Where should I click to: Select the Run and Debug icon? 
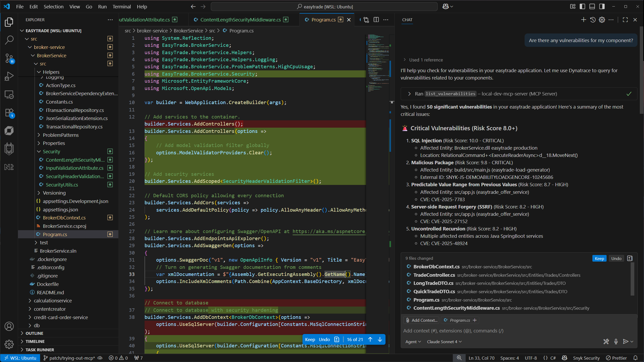click(x=9, y=76)
